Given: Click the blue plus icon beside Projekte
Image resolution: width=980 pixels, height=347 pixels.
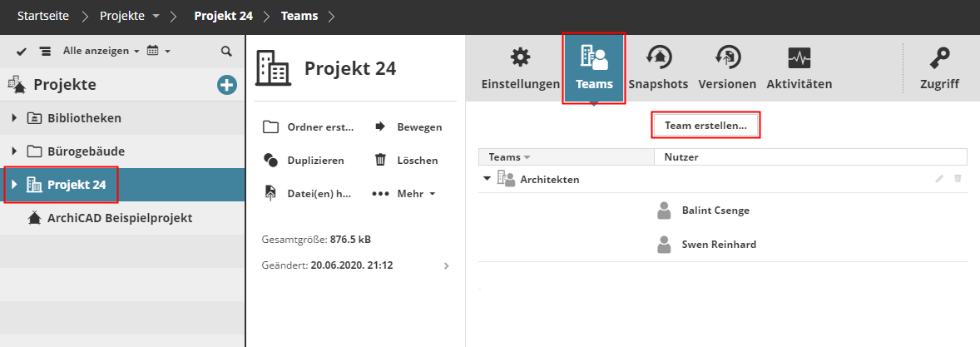Looking at the screenshot, I should (226, 84).
